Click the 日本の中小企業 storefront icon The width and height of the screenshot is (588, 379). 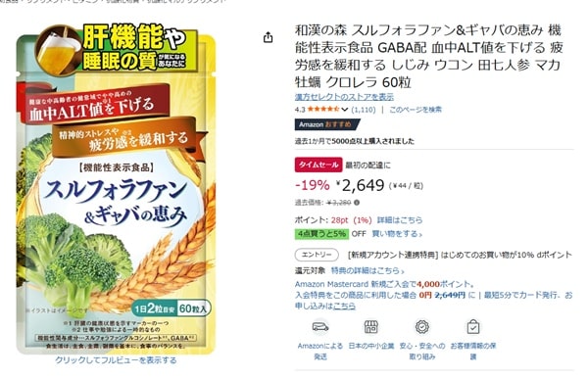[370, 327]
